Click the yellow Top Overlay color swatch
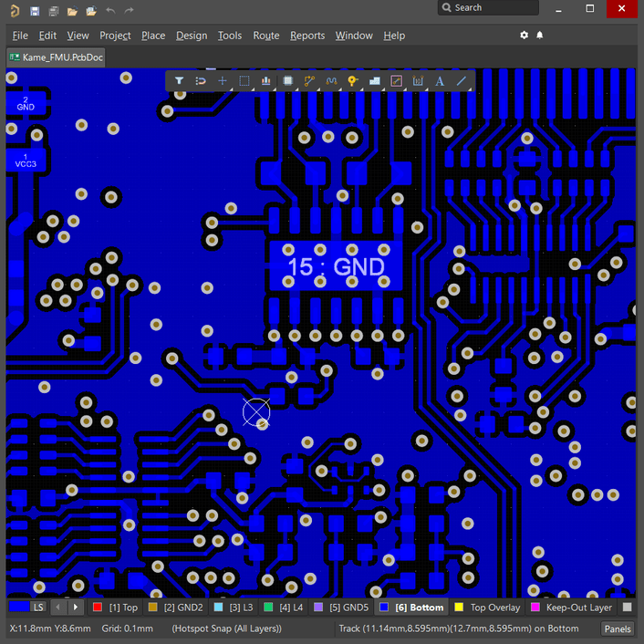This screenshot has height=644, width=644. click(459, 607)
